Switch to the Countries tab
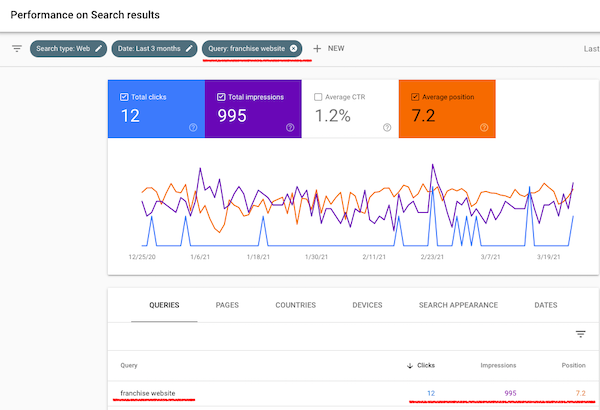600x410 pixels. click(294, 305)
